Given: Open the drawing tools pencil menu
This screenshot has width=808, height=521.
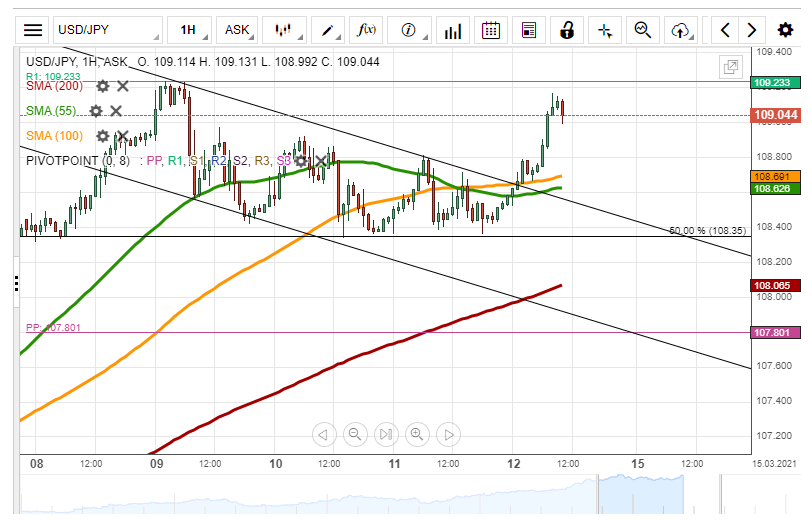Looking at the screenshot, I should click(x=326, y=30).
